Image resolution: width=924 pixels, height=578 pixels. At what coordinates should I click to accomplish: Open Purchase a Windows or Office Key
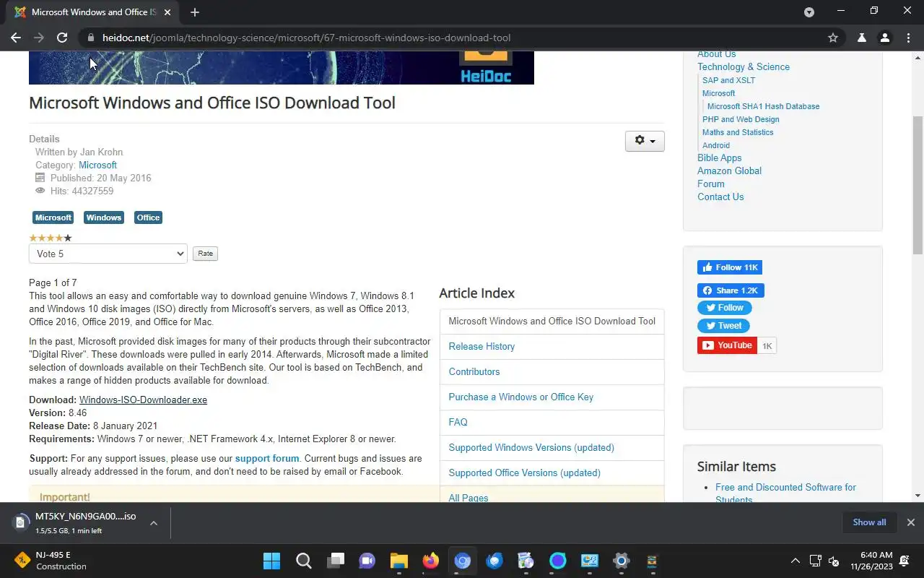click(520, 397)
